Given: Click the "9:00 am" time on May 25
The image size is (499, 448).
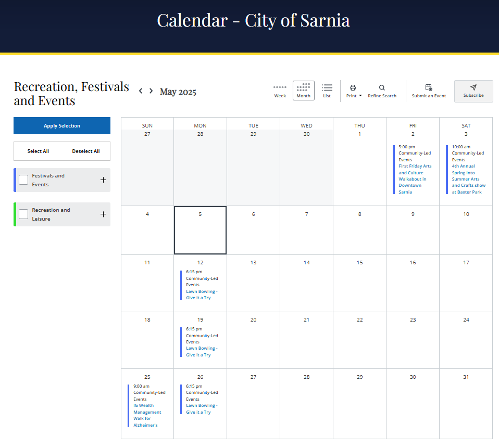Looking at the screenshot, I should pyautogui.click(x=141, y=386).
